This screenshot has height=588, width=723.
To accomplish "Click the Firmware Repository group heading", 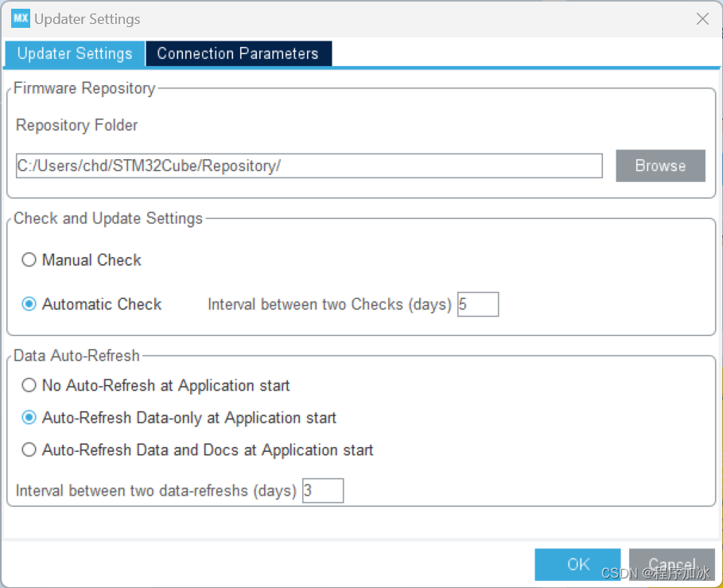I will [x=84, y=88].
